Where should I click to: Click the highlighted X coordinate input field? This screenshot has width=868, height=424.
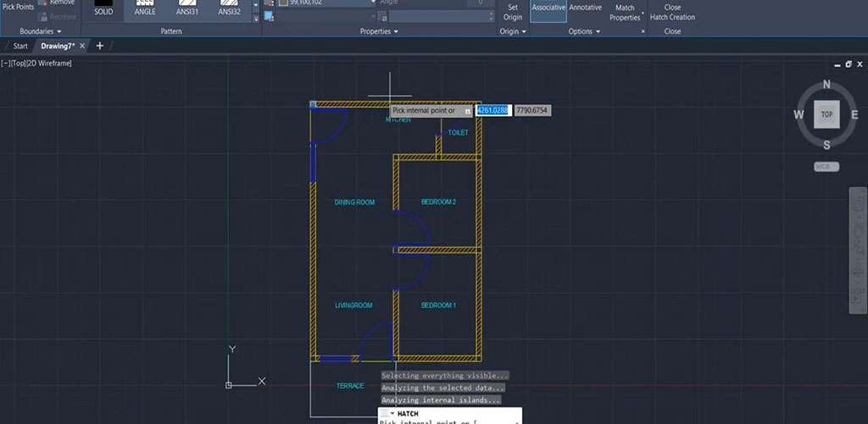click(492, 110)
